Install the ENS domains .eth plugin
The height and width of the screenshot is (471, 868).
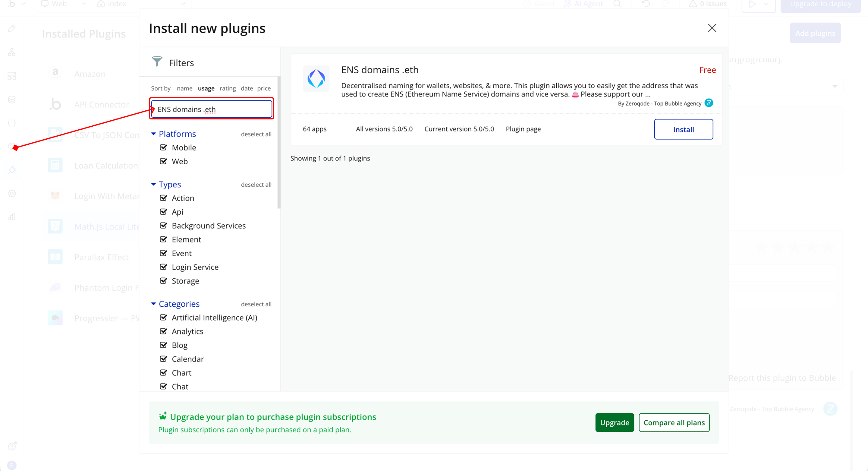683,129
